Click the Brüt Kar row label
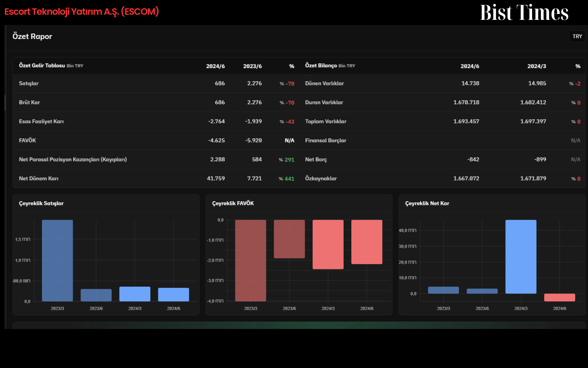Image resolution: width=588 pixels, height=368 pixels. point(29,102)
